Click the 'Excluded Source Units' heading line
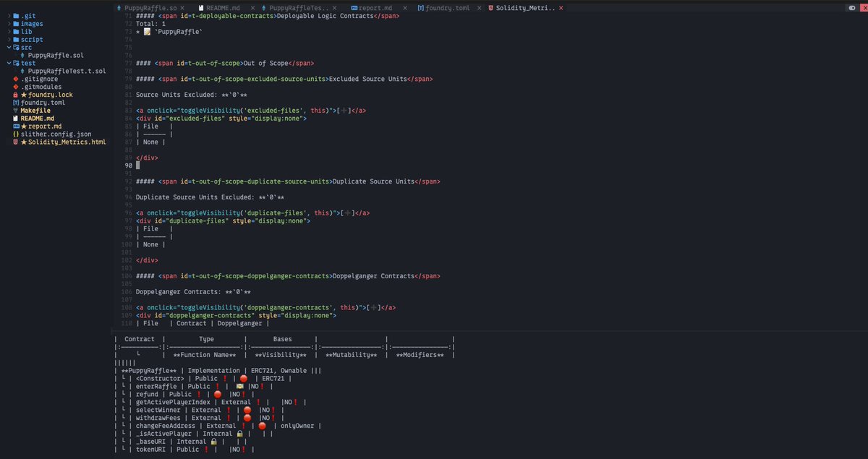This screenshot has width=868, height=459. point(284,79)
